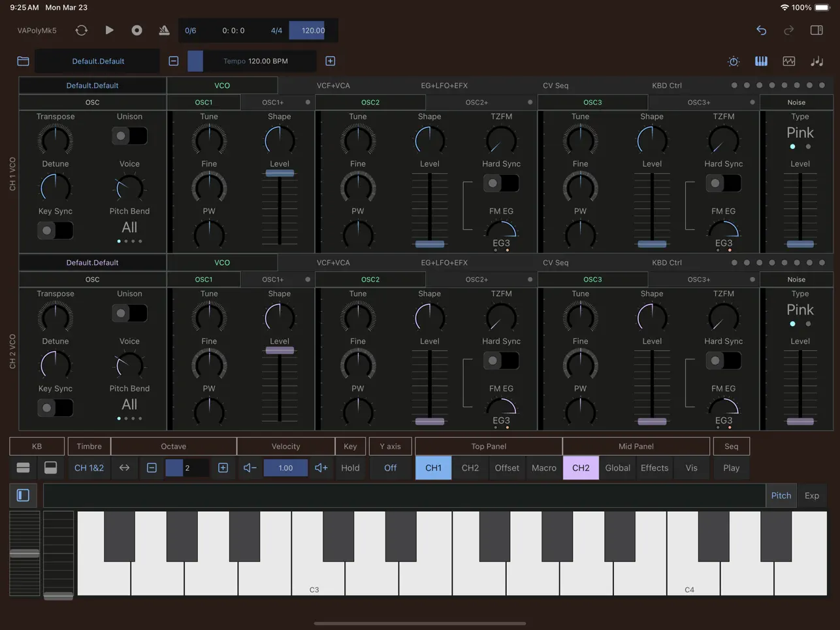Viewport: 840px width, 630px height.
Task: Click the velocity decrease speaker icon
Action: tap(250, 468)
